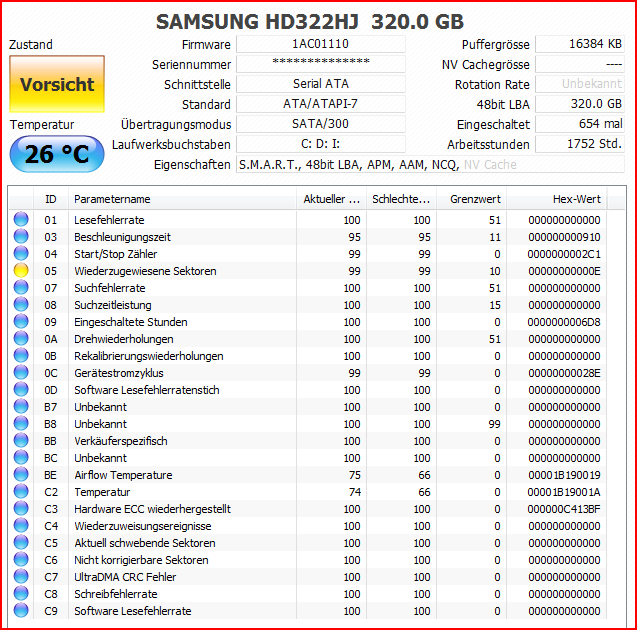Click the blue orb for Software Lesefehlerratenstich

(x=21, y=390)
